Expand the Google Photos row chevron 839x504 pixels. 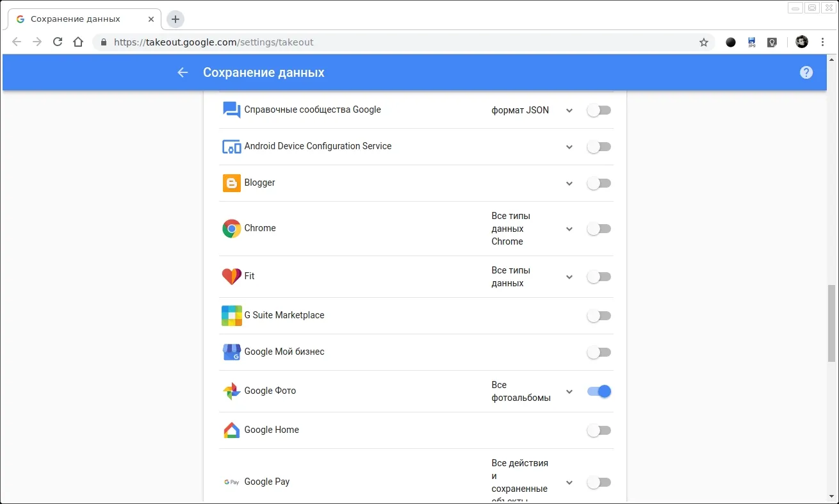(x=569, y=392)
